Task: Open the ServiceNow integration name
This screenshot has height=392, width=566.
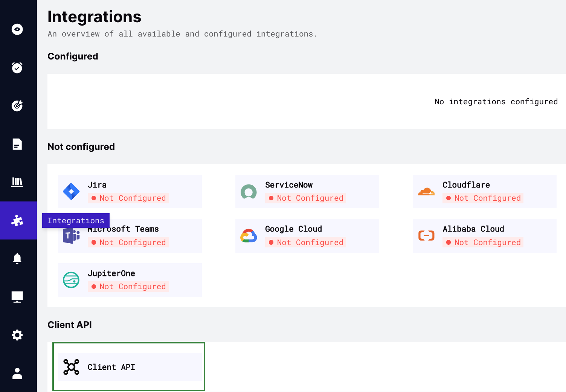Action: [x=289, y=185]
